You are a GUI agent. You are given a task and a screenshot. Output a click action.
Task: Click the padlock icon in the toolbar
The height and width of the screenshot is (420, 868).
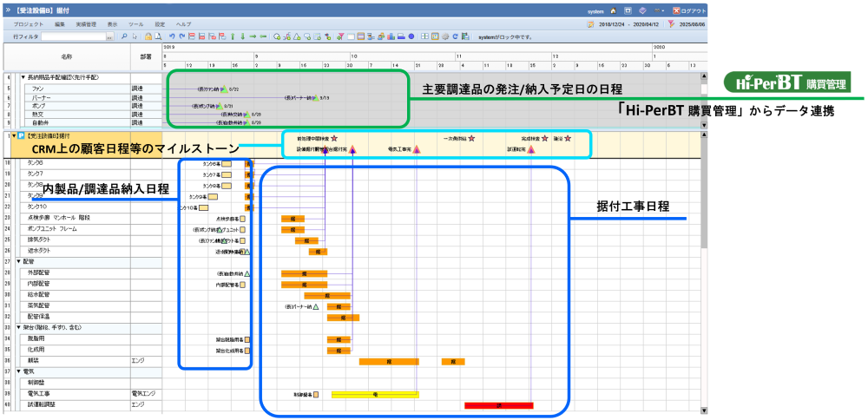148,37
